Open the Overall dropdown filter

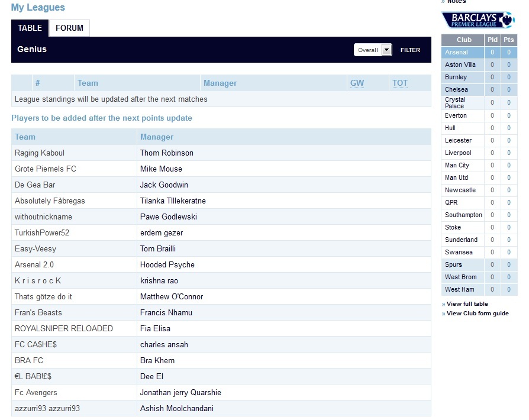pyautogui.click(x=373, y=50)
